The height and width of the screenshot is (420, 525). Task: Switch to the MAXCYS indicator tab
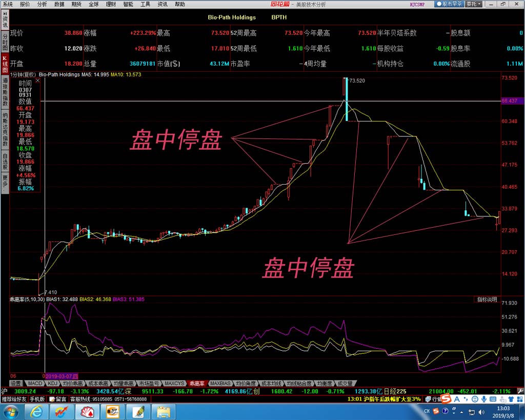point(174,384)
